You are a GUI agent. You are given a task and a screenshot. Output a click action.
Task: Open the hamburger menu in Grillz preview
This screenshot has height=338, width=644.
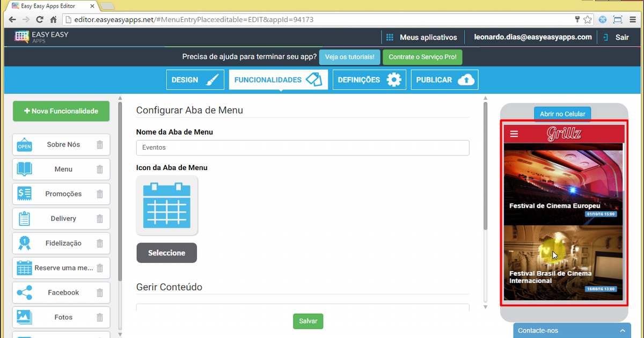[x=514, y=134]
